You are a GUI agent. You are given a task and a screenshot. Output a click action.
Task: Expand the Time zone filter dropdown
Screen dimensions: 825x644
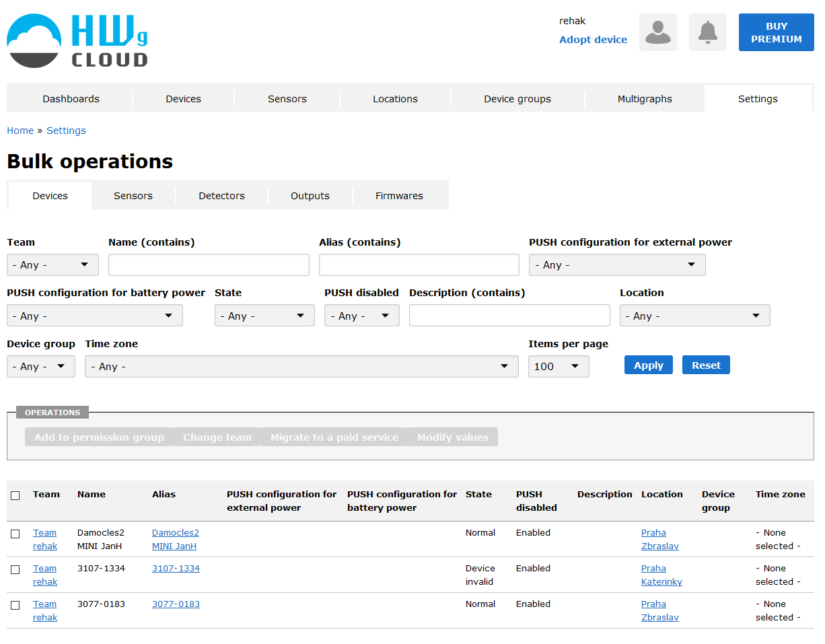[x=301, y=367]
